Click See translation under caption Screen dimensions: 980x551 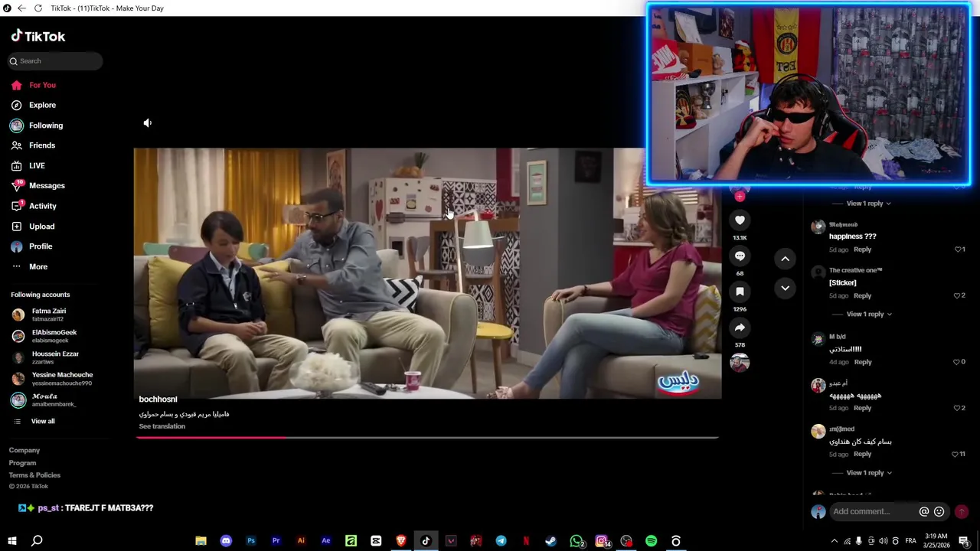click(x=162, y=426)
